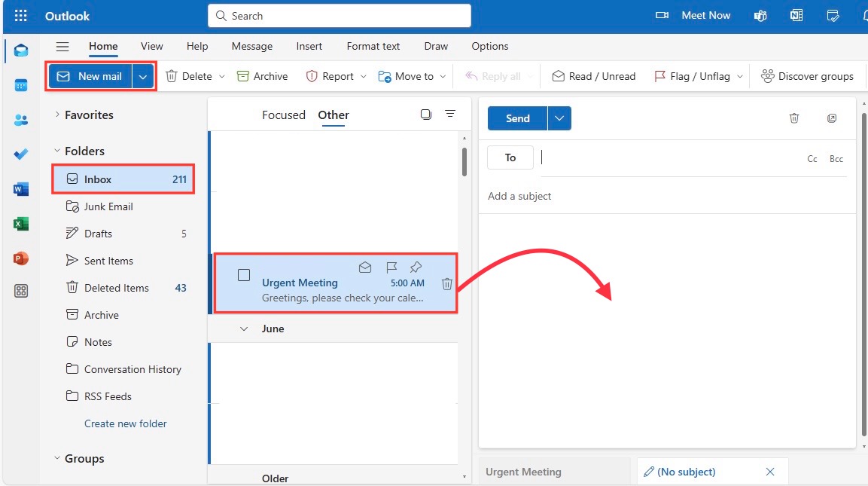Open the Drafts folder

[123, 234]
